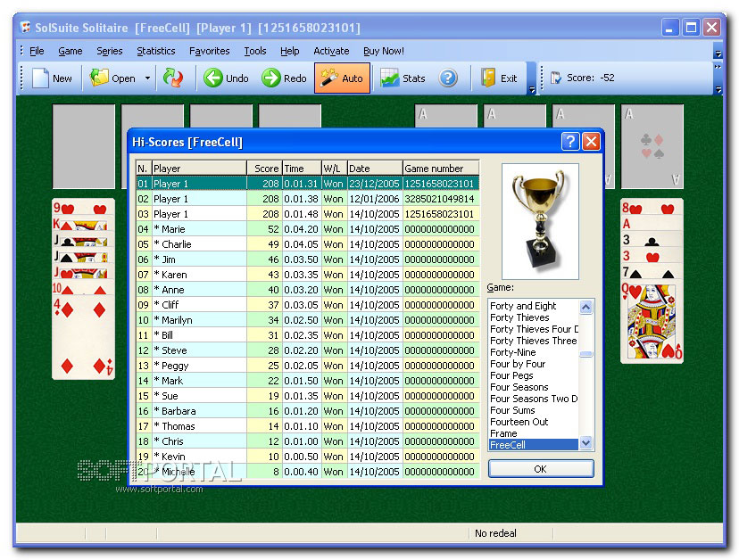Click the first empty free cell

(x=83, y=146)
